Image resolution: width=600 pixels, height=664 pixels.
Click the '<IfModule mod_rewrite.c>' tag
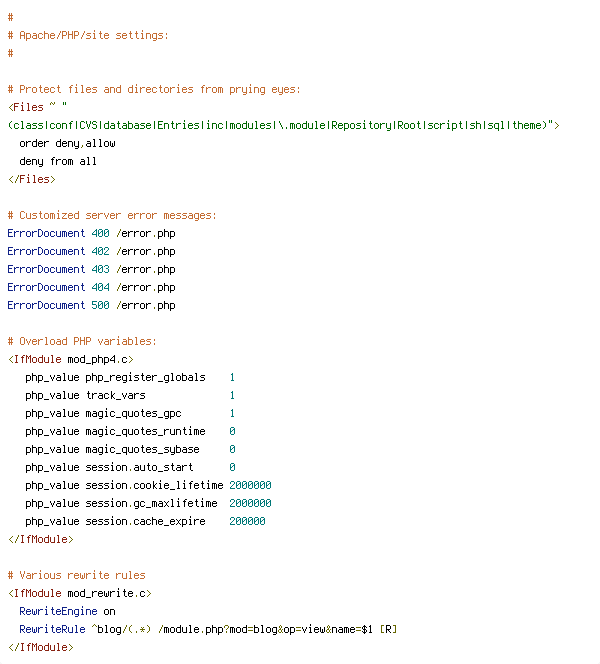click(x=80, y=593)
